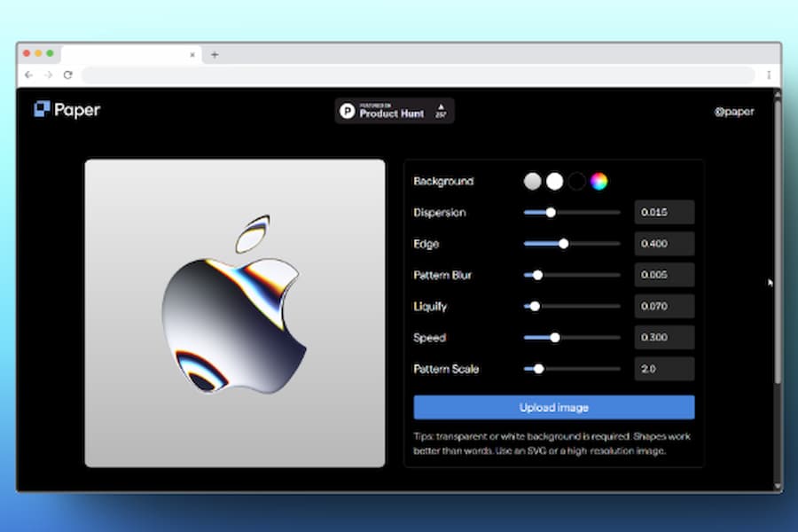Click the Speed slider handle
The image size is (798, 532).
pyautogui.click(x=555, y=338)
